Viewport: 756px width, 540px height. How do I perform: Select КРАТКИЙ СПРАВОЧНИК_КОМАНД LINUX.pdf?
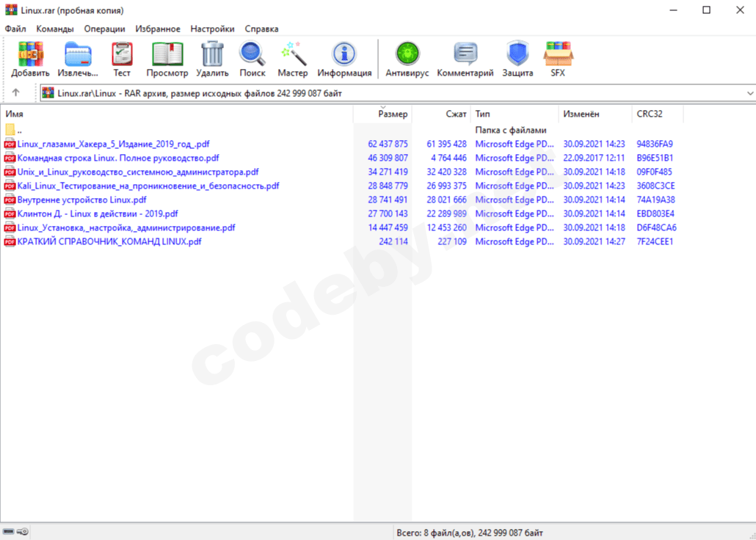(x=109, y=241)
